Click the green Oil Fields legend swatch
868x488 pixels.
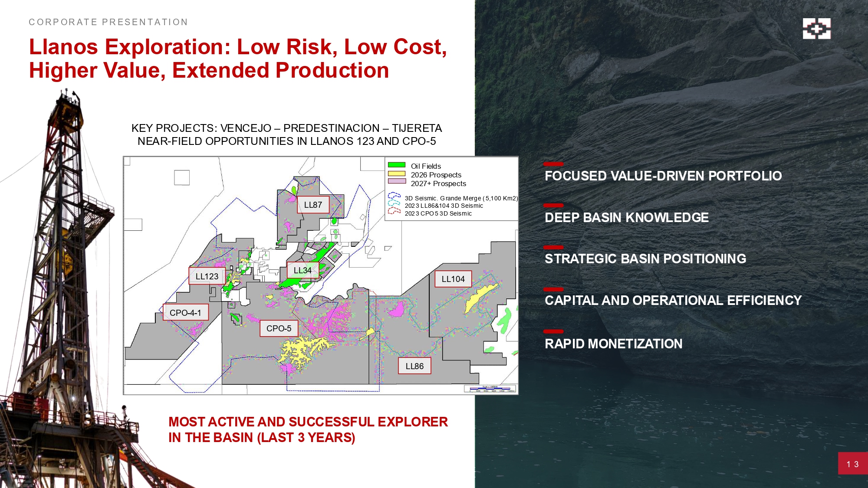396,165
